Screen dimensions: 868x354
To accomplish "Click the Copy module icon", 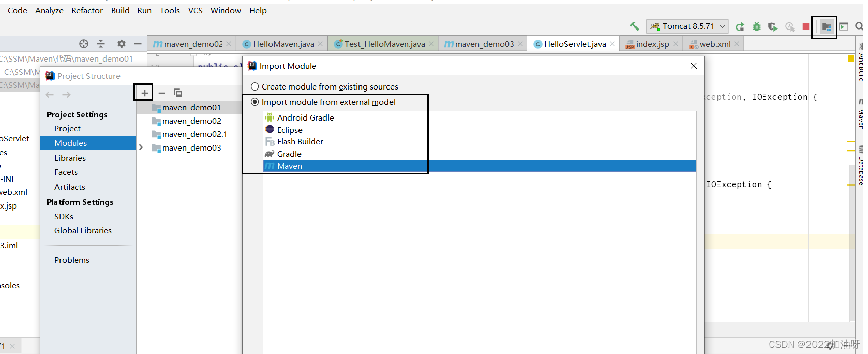I will pyautogui.click(x=178, y=93).
